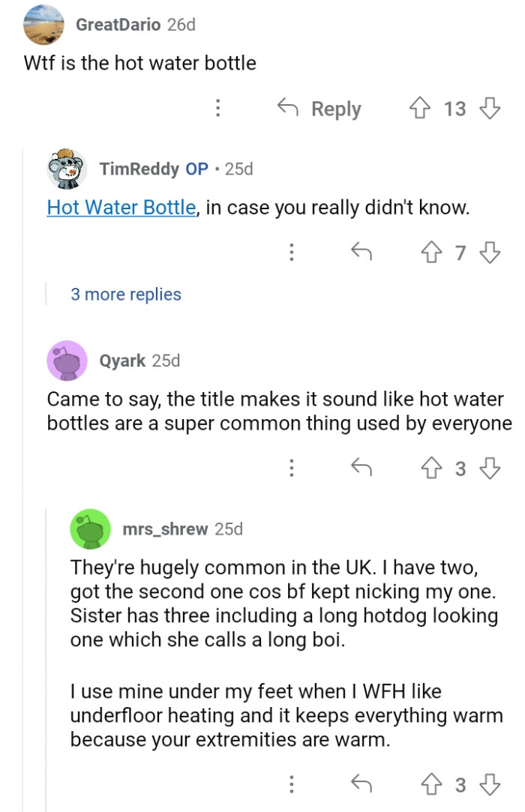This screenshot has height=812, width=525.
Task: Open the overflow menu on TimReddy's reply
Action: (292, 253)
